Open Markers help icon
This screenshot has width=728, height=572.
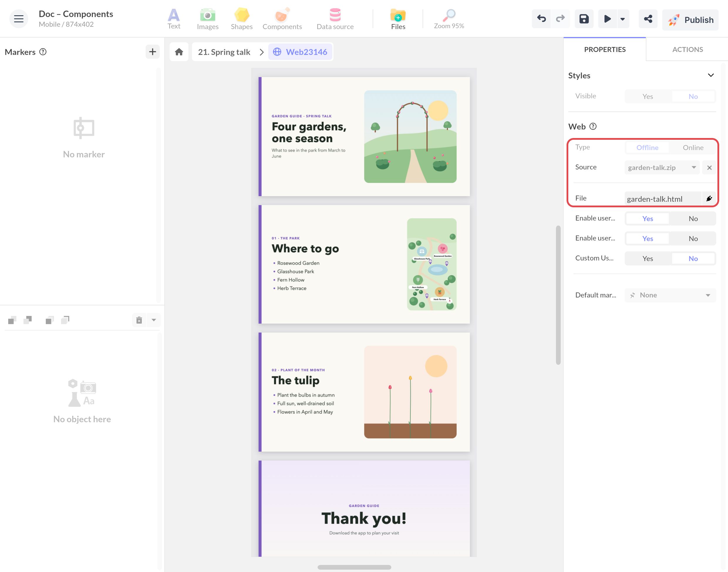(43, 52)
